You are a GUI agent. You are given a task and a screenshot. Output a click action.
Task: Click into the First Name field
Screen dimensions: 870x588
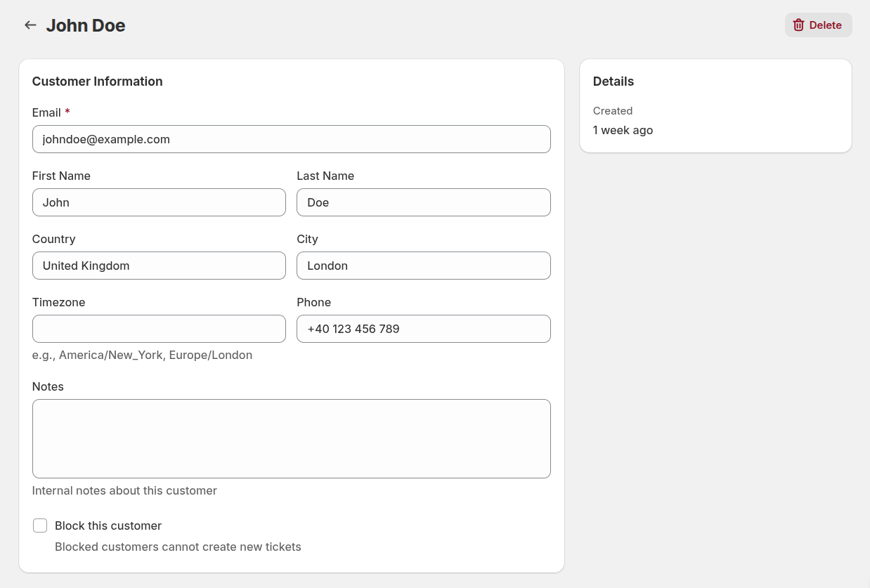159,202
